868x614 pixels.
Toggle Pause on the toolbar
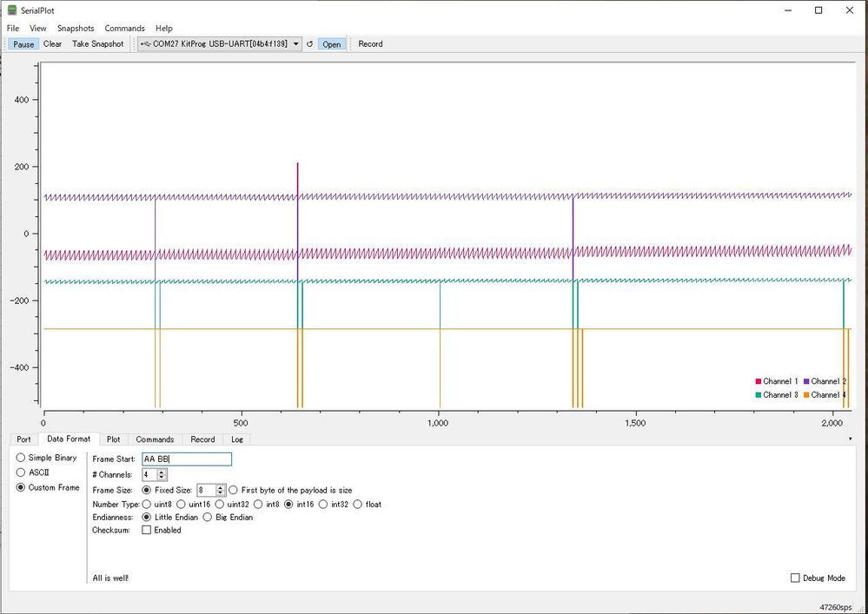pos(22,43)
